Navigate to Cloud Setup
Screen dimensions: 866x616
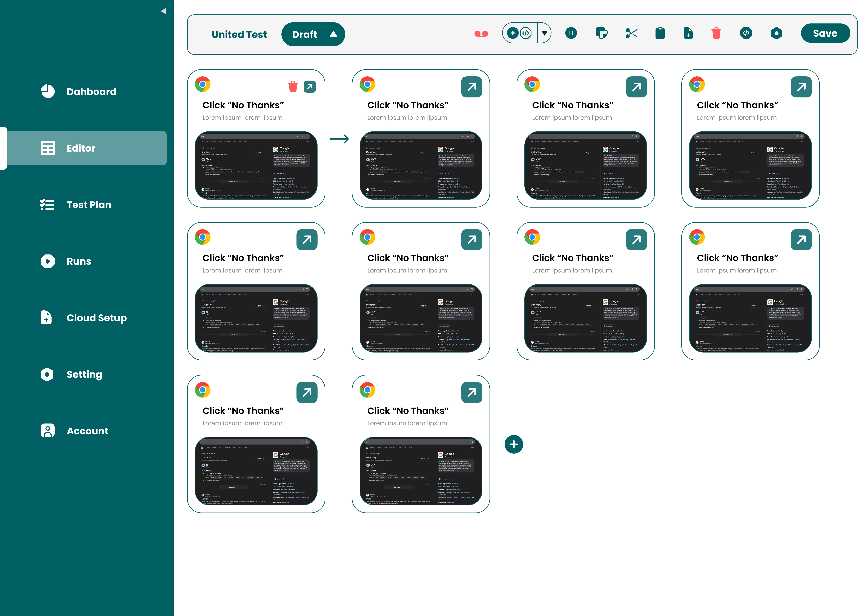tap(83, 318)
